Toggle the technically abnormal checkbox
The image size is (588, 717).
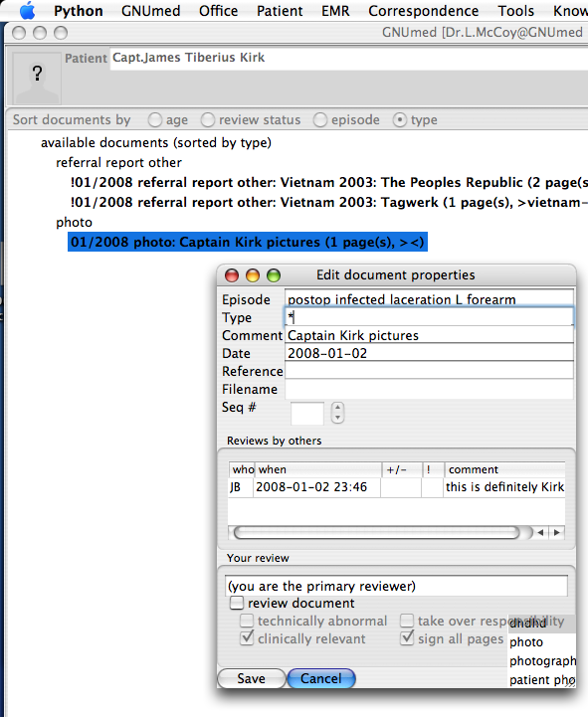click(247, 621)
